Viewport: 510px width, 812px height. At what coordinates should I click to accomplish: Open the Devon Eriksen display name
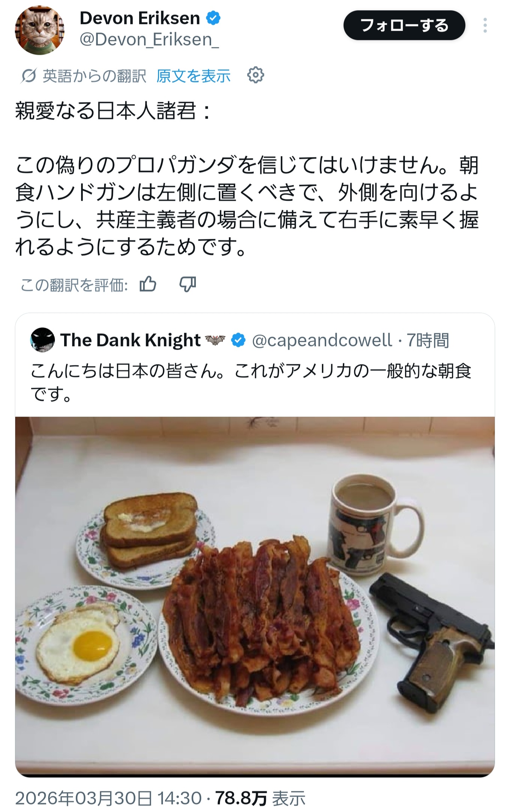140,18
